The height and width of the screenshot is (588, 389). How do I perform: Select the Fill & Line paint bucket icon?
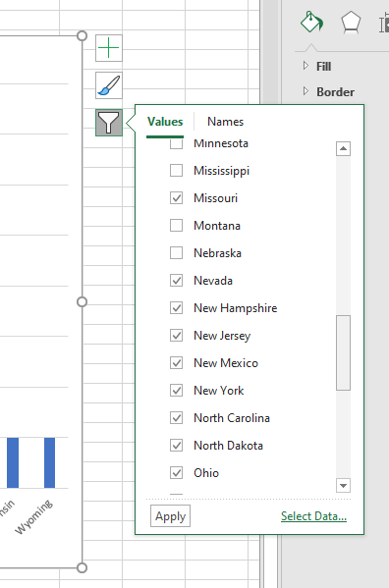tap(311, 23)
